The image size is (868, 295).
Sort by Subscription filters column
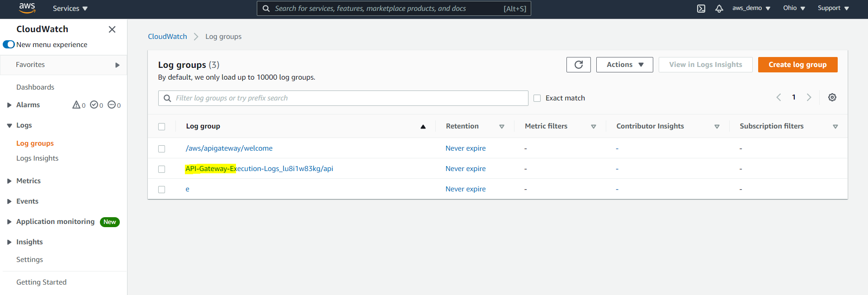835,127
